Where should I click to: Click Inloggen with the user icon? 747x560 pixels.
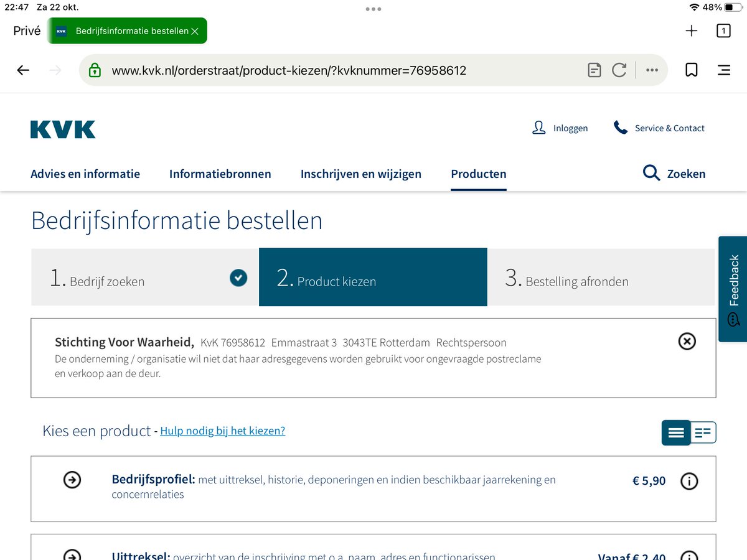pyautogui.click(x=560, y=128)
